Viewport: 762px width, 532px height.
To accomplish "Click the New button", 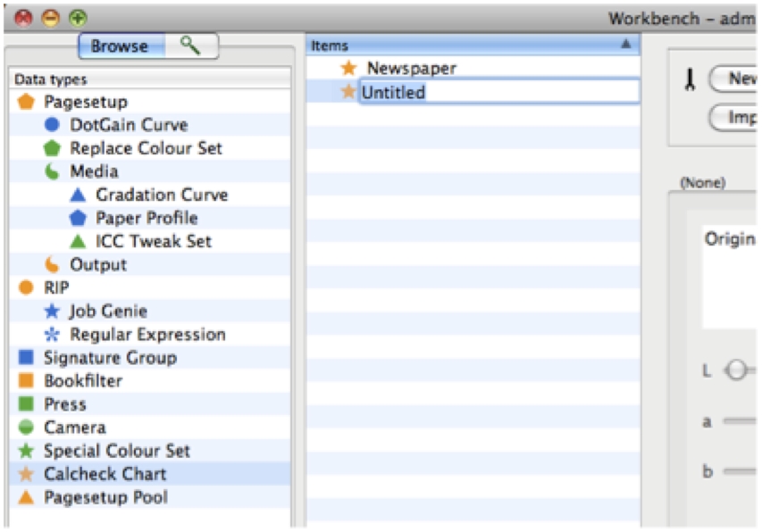I will pos(744,79).
